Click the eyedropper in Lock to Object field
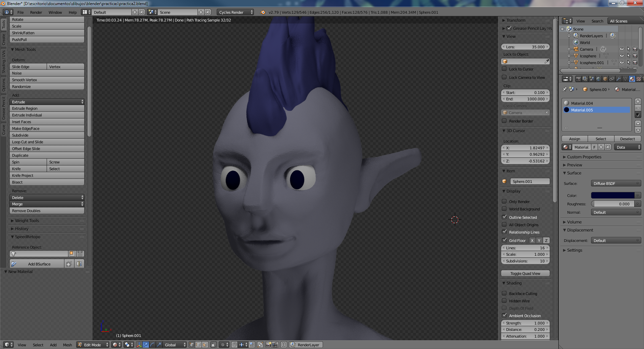 [547, 61]
